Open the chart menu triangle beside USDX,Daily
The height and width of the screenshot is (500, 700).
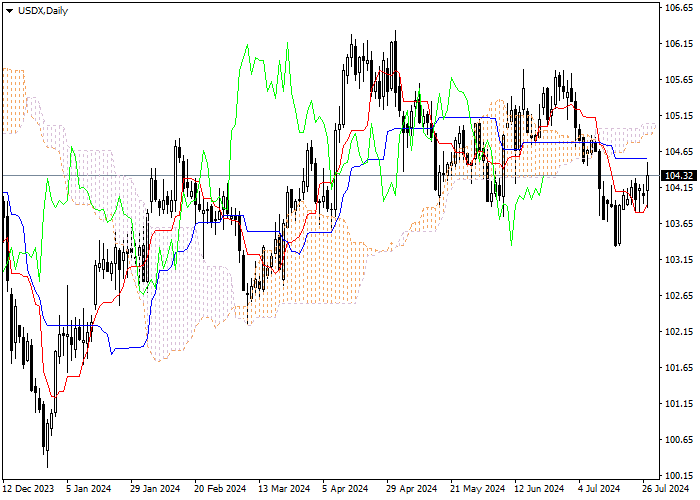click(x=9, y=11)
